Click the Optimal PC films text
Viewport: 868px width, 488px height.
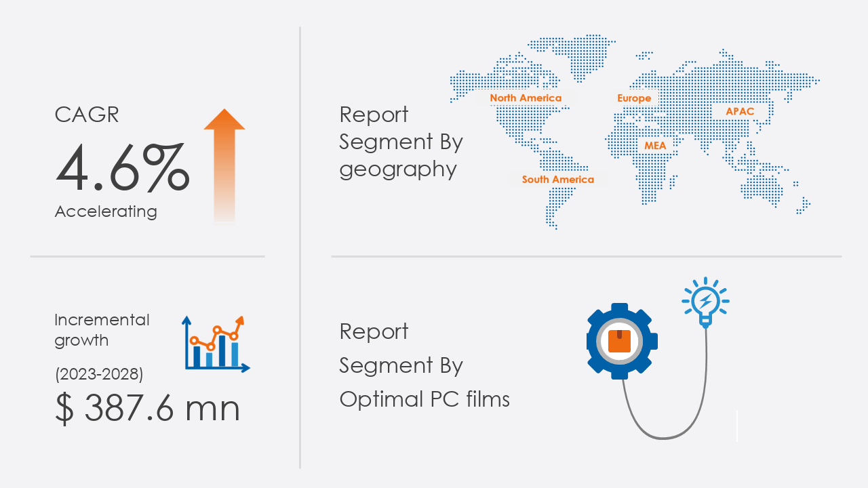tap(425, 399)
